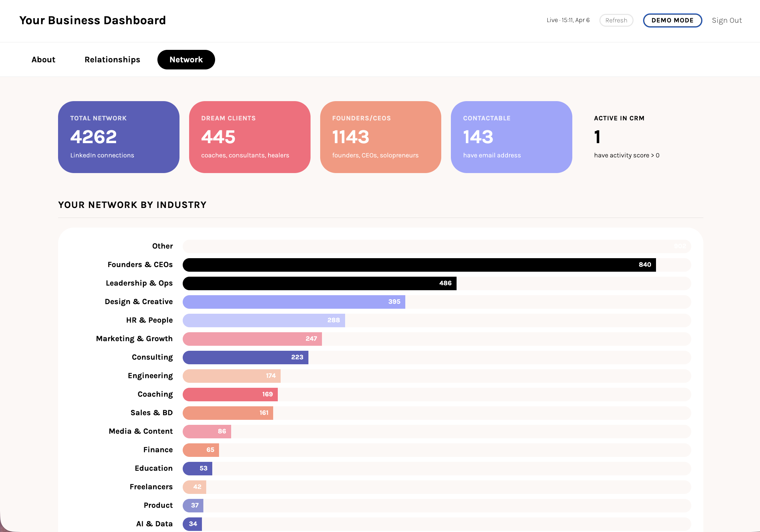The width and height of the screenshot is (760, 532).
Task: Click the Education bar showing 53
Action: tap(197, 468)
